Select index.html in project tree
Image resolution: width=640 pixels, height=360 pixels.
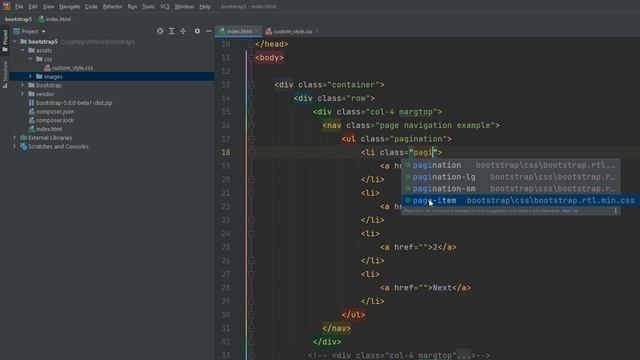49,129
